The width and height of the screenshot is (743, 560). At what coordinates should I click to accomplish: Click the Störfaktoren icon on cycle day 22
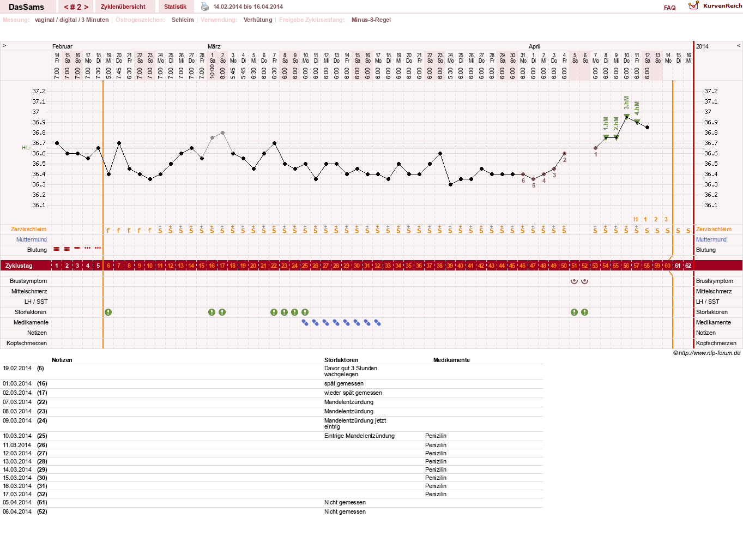274,312
